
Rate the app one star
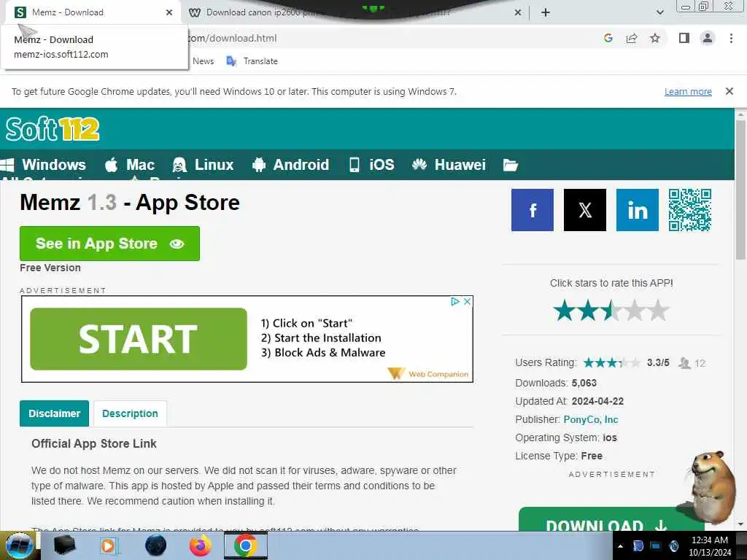click(x=565, y=311)
